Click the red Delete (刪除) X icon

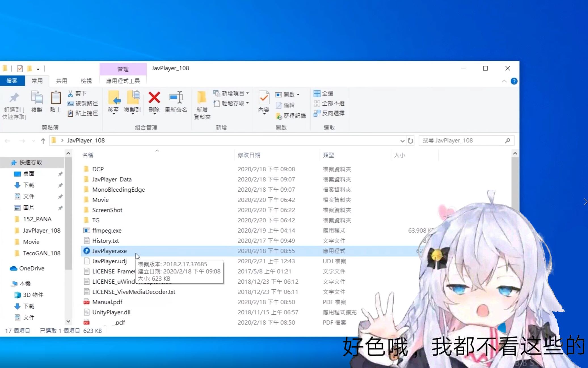(x=154, y=98)
